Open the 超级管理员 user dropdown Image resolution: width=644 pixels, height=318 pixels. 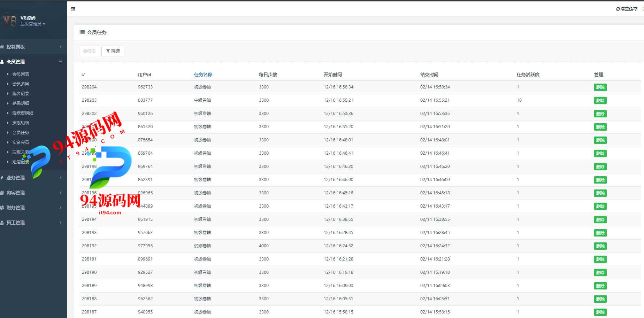(33, 24)
